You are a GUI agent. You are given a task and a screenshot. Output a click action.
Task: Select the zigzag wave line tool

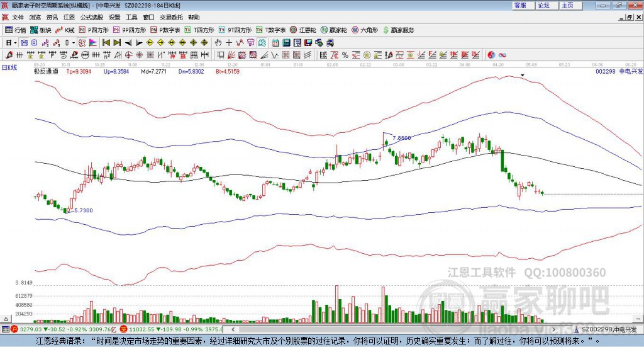point(275,55)
